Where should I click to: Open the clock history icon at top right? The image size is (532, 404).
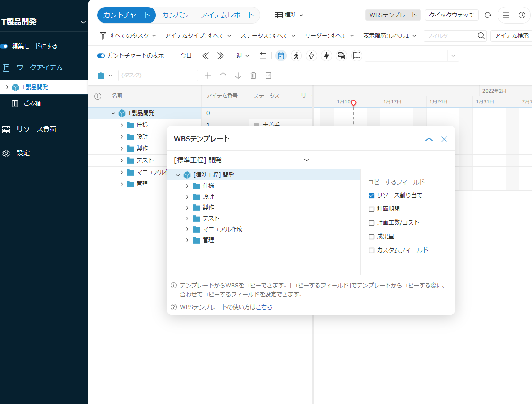[x=522, y=15]
